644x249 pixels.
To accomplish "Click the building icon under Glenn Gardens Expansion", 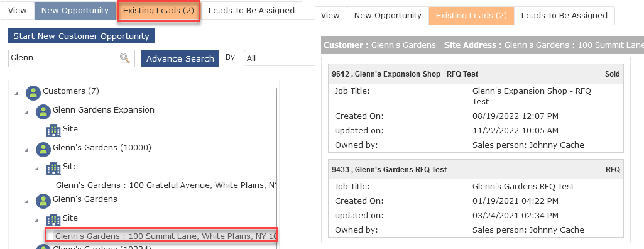I will click(x=53, y=130).
